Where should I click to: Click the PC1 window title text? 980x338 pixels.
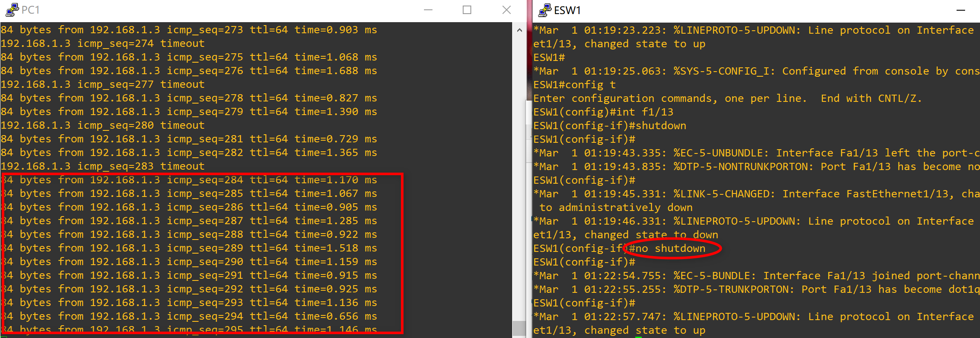click(31, 10)
